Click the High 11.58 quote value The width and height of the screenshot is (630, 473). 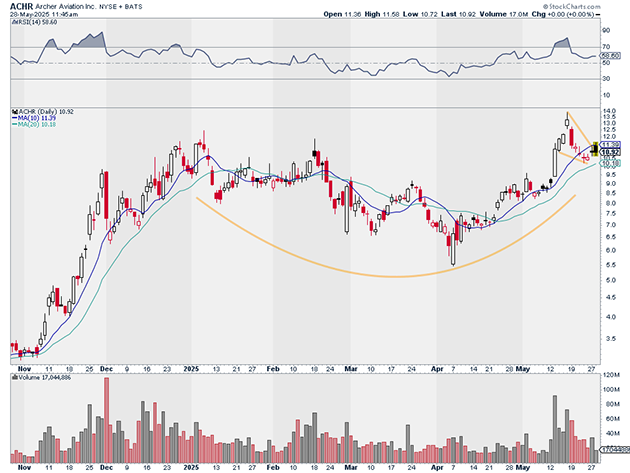pos(382,14)
